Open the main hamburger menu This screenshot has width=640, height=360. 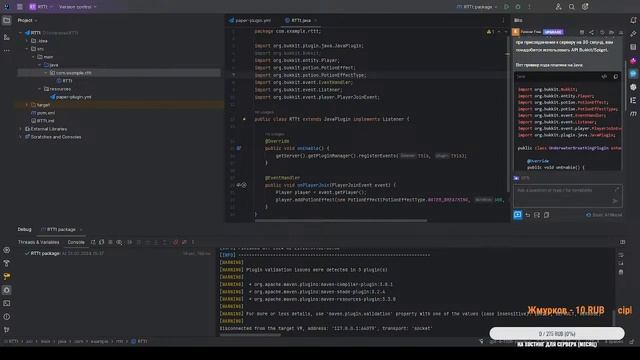[x=20, y=7]
